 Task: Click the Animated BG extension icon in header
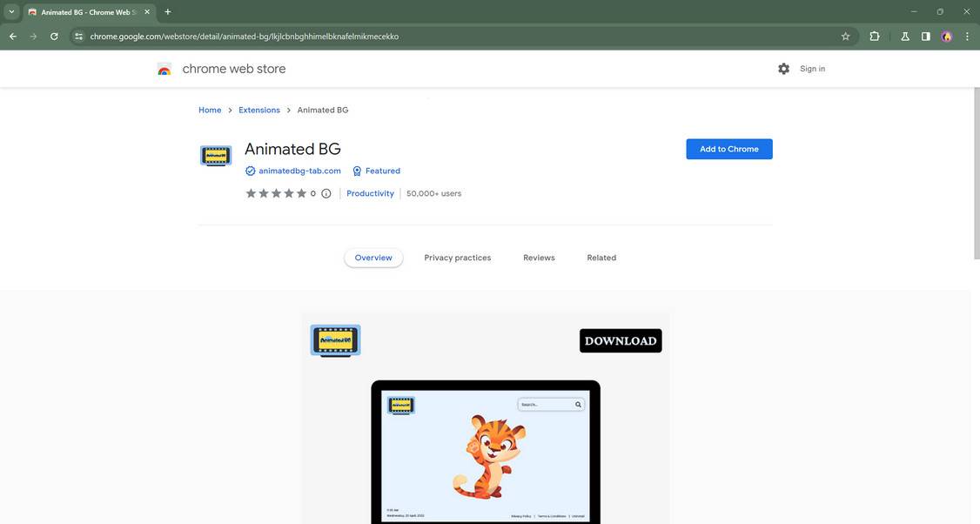click(x=216, y=155)
